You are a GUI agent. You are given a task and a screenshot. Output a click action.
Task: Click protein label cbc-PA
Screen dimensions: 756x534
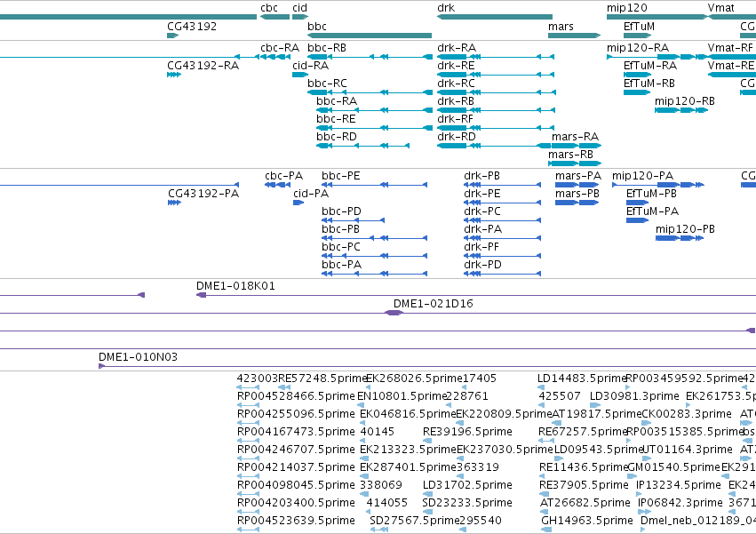[x=284, y=176]
